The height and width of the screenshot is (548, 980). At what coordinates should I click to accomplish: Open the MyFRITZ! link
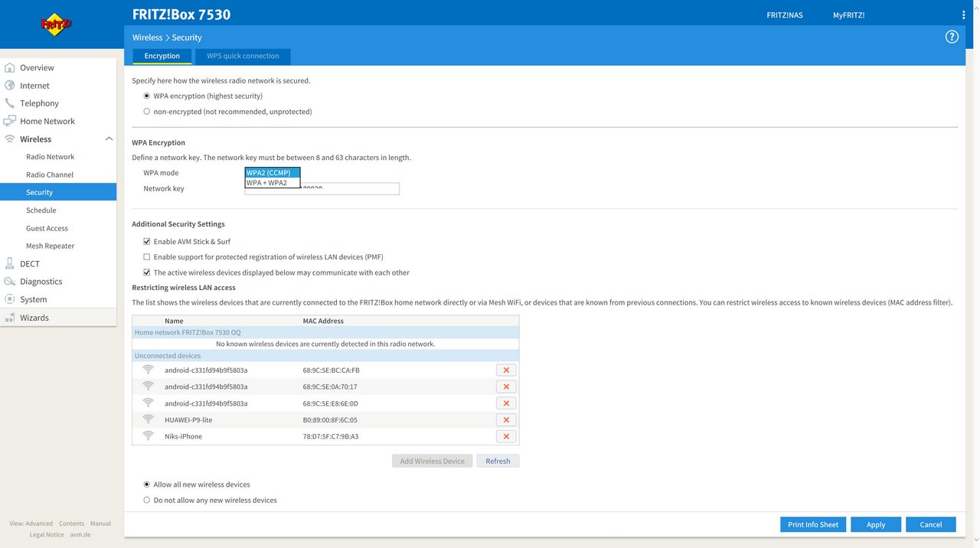(849, 15)
